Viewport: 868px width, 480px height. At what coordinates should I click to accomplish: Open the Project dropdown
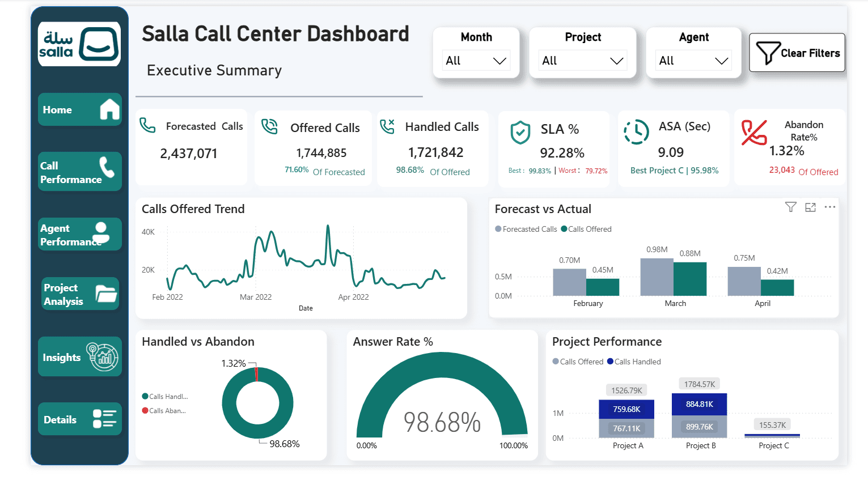[x=583, y=61]
